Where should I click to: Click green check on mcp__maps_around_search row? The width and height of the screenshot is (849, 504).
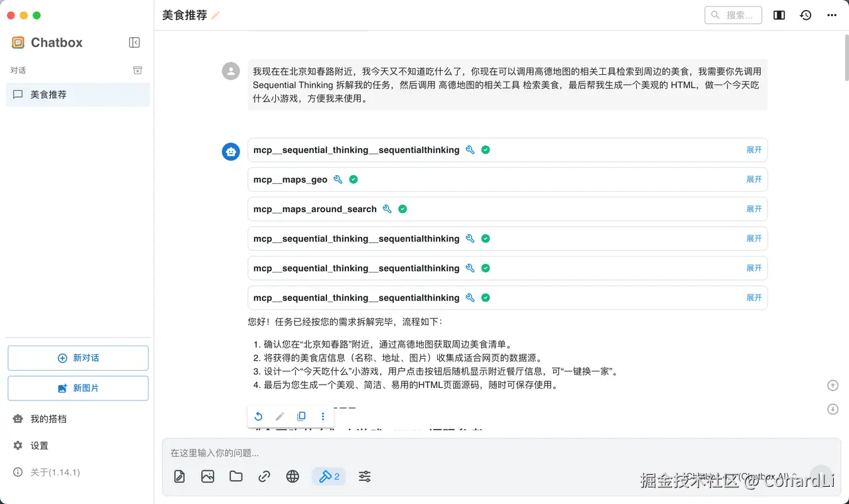[x=403, y=209]
